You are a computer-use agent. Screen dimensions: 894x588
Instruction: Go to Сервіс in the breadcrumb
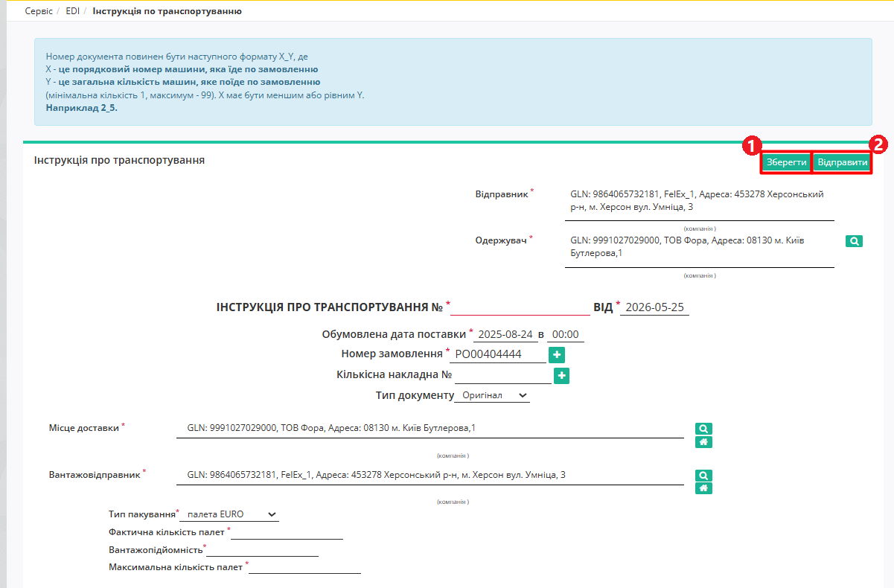click(x=39, y=11)
